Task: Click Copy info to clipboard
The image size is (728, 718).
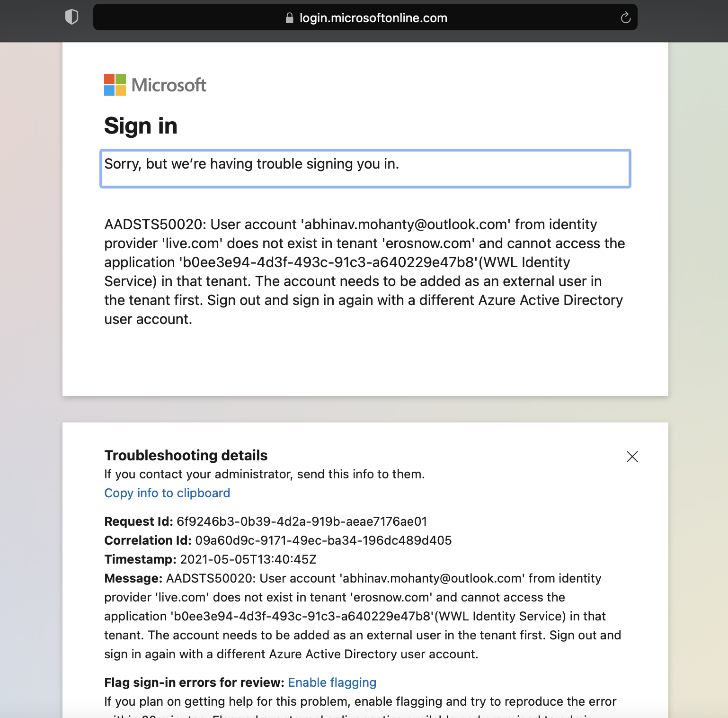Action: [x=167, y=493]
